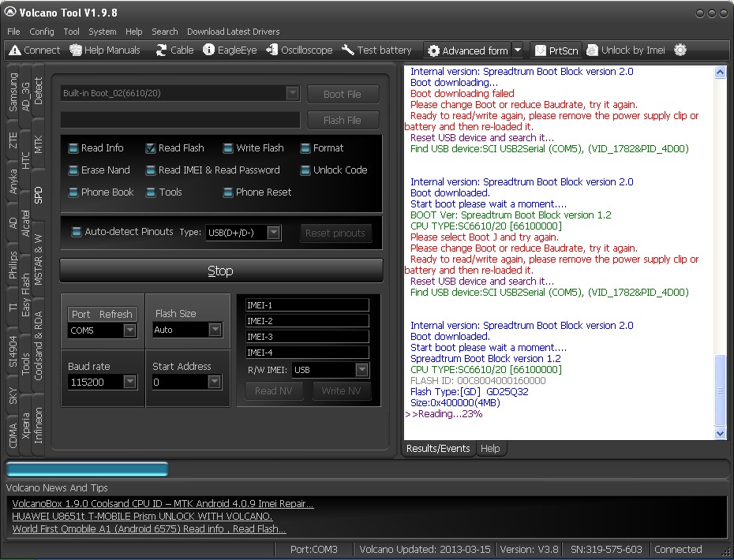The image size is (734, 560).
Task: Click the Cable toolbar icon
Action: [174, 50]
